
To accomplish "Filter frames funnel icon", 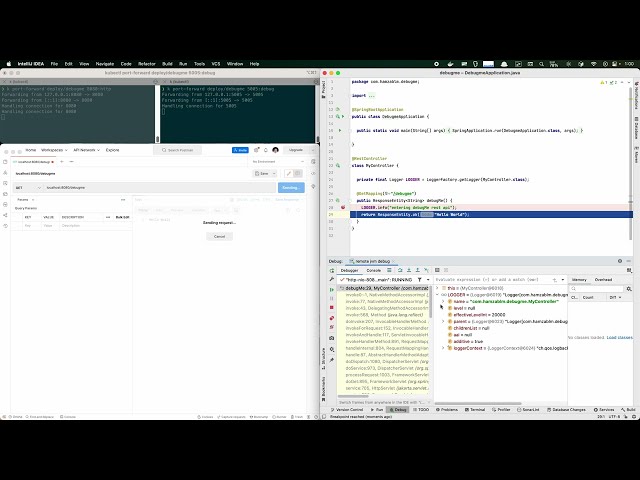I will pyautogui.click(x=419, y=280).
